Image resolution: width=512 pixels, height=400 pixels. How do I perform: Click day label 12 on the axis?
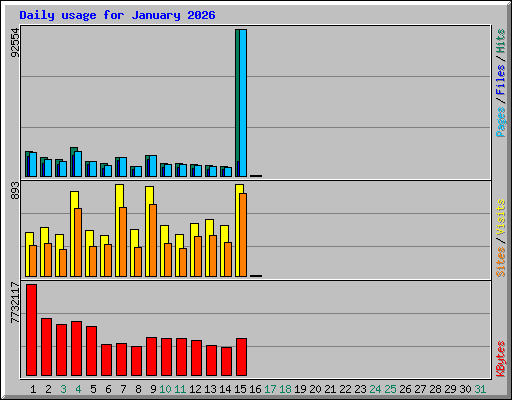(195, 389)
